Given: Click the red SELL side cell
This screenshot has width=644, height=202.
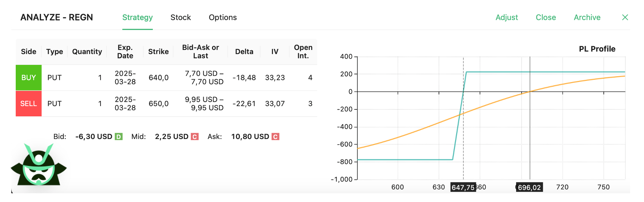Looking at the screenshot, I should tap(29, 104).
